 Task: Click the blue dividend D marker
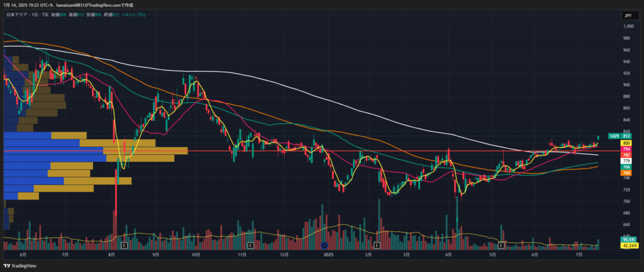pos(324,246)
